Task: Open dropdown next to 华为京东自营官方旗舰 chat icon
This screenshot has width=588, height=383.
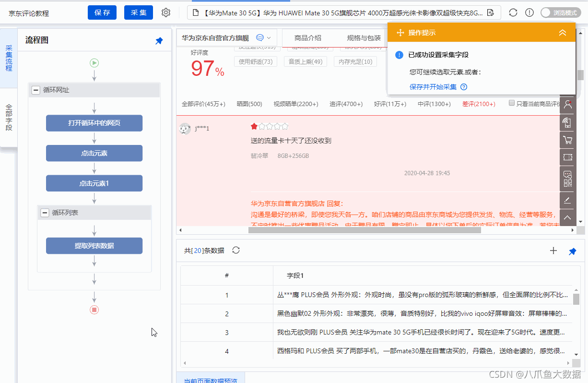Action: (x=269, y=37)
